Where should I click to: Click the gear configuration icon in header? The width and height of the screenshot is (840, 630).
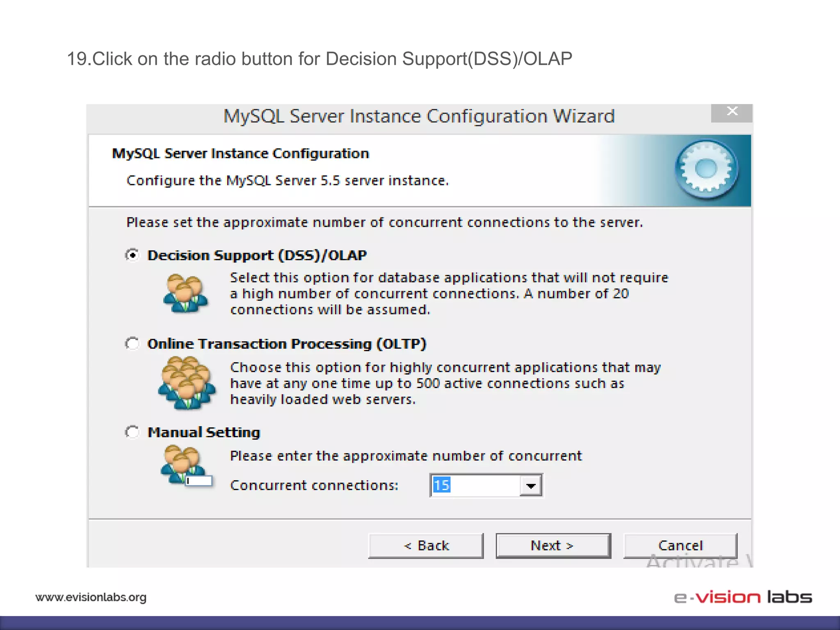point(706,169)
